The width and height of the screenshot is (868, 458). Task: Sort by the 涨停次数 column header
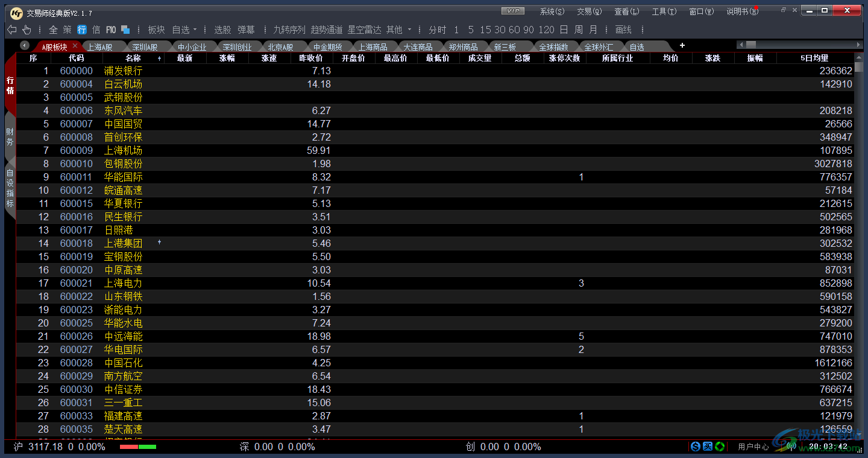(x=565, y=58)
